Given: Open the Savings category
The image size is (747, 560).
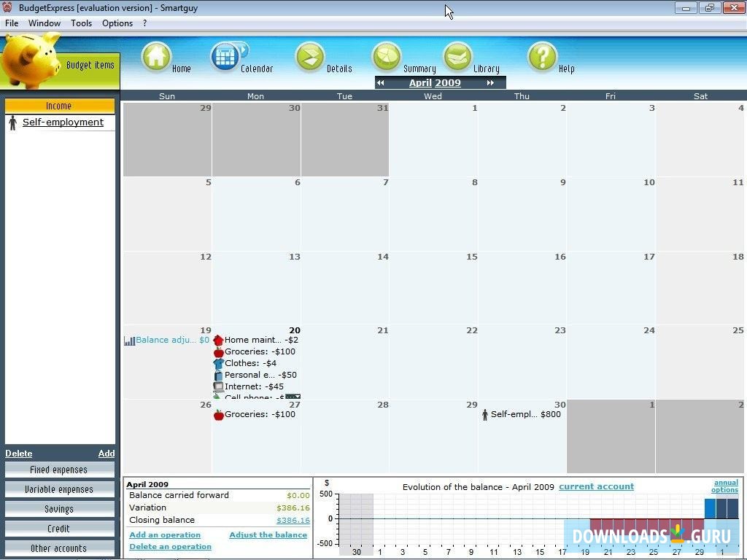Looking at the screenshot, I should (x=60, y=509).
